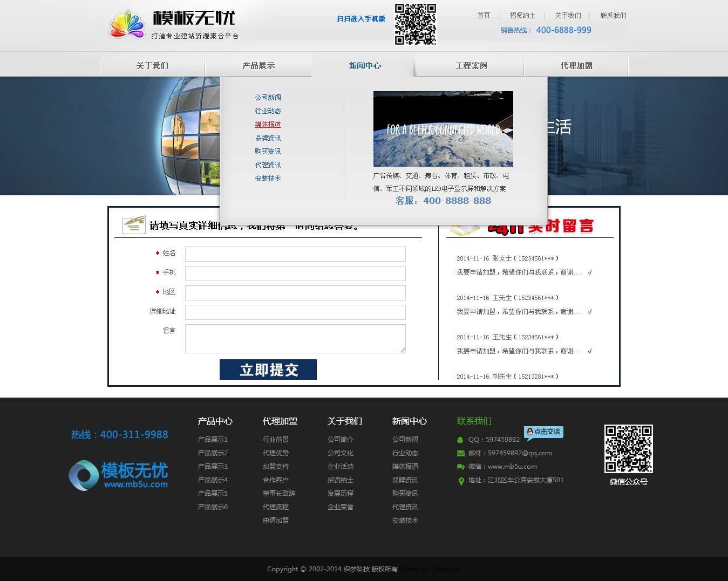728x581 pixels.
Task: Click the satellite earth thumbnail image
Action: (x=443, y=129)
